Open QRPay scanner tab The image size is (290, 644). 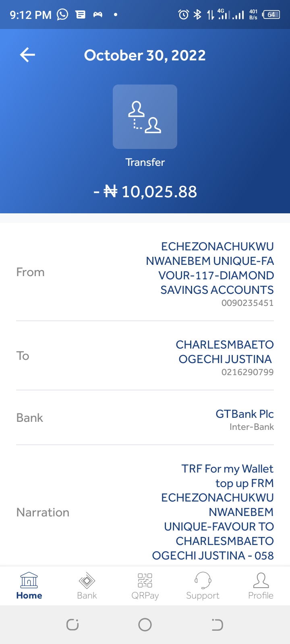(x=145, y=586)
